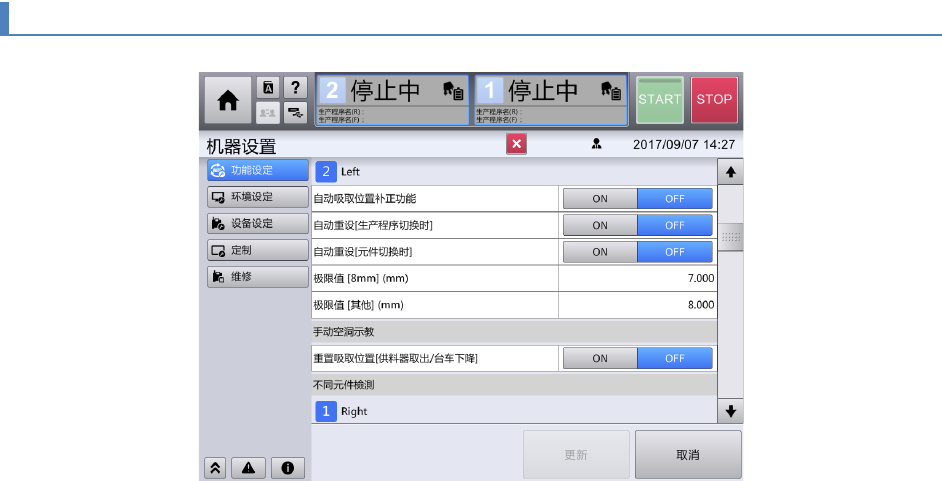Open the network connection icon
Viewport: 942px width, 481px height.
pos(295,112)
